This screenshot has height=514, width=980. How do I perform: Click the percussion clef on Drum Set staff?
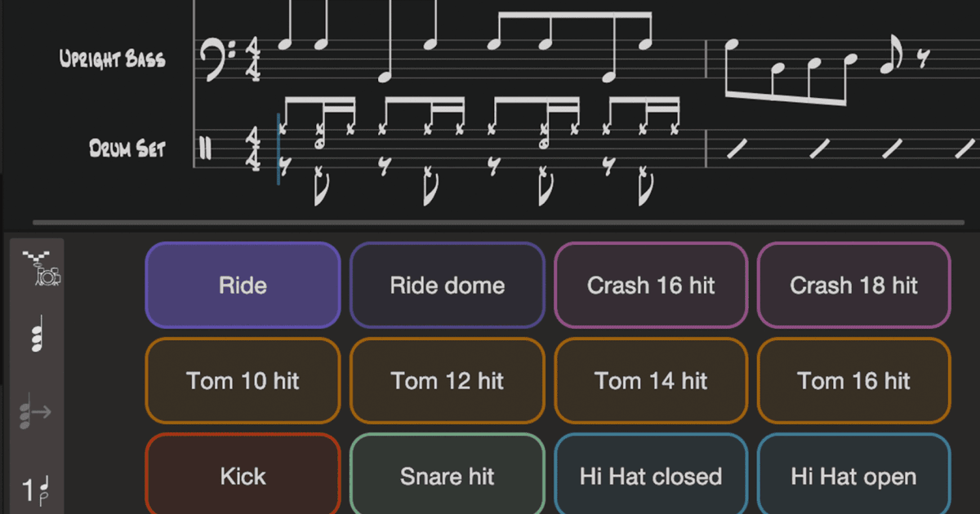(x=206, y=148)
